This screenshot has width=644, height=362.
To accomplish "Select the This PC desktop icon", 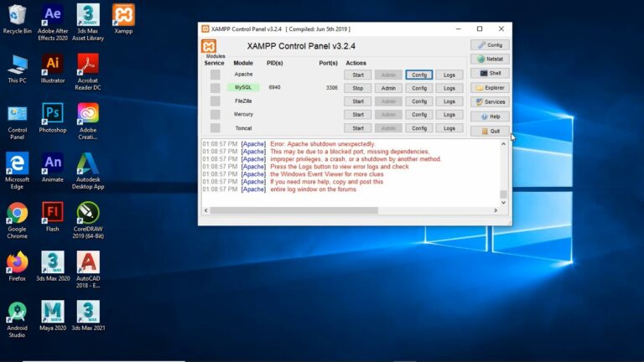I will pyautogui.click(x=17, y=69).
